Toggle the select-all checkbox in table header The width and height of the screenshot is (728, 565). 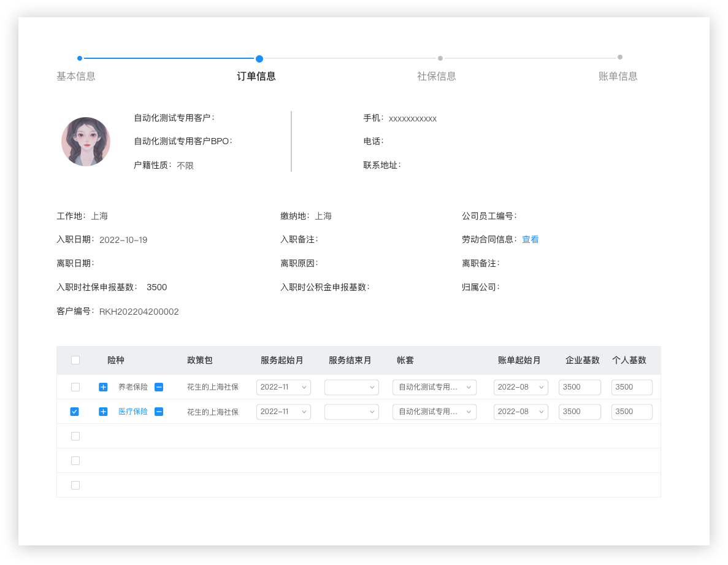pos(75,360)
